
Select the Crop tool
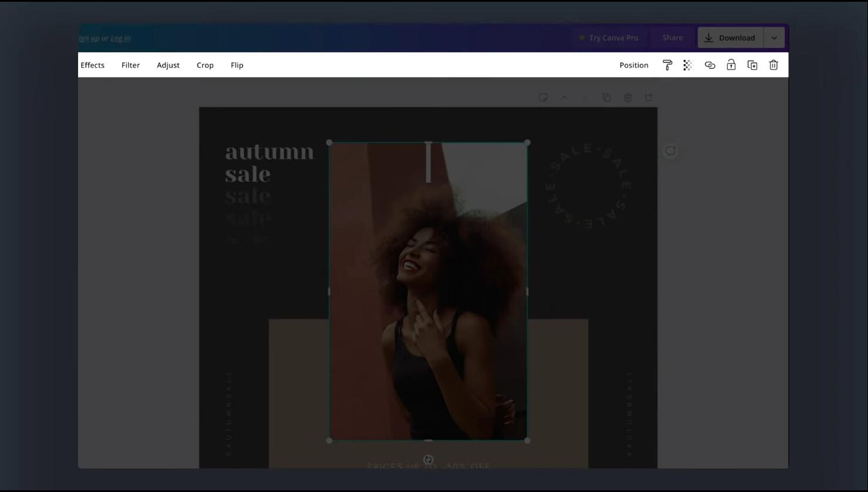(205, 65)
